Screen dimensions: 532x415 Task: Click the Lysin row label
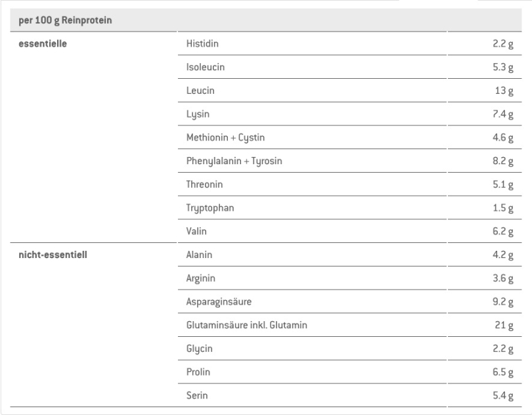pos(198,114)
